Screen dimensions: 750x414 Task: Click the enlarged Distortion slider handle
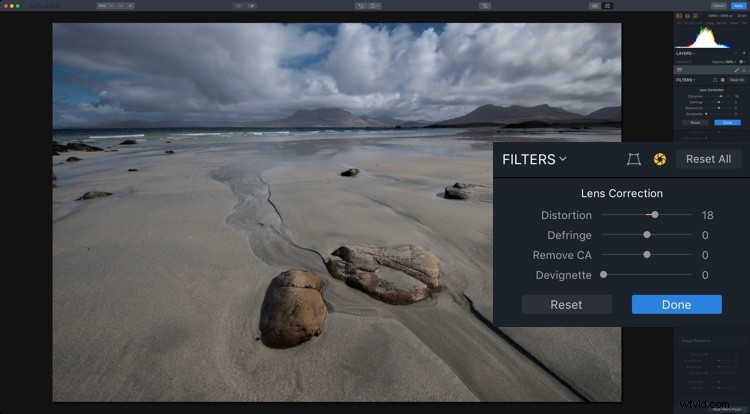tap(655, 215)
